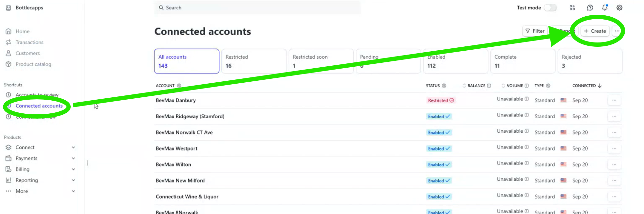Open Connected accounts shortcut

point(39,106)
